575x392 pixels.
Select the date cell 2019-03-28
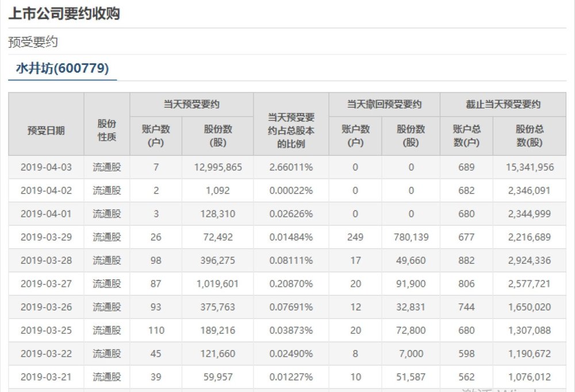(x=46, y=260)
